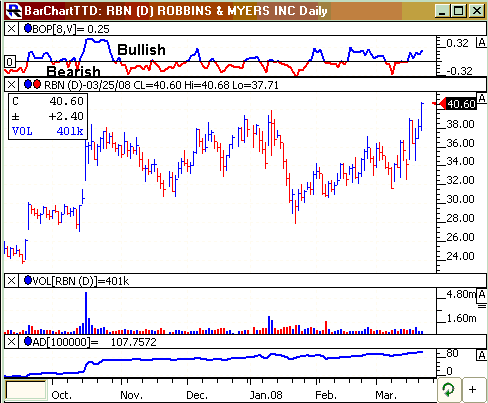The height and width of the screenshot is (403, 488).
Task: Open the BarChartTTD window system icon
Action: [x=14, y=10]
